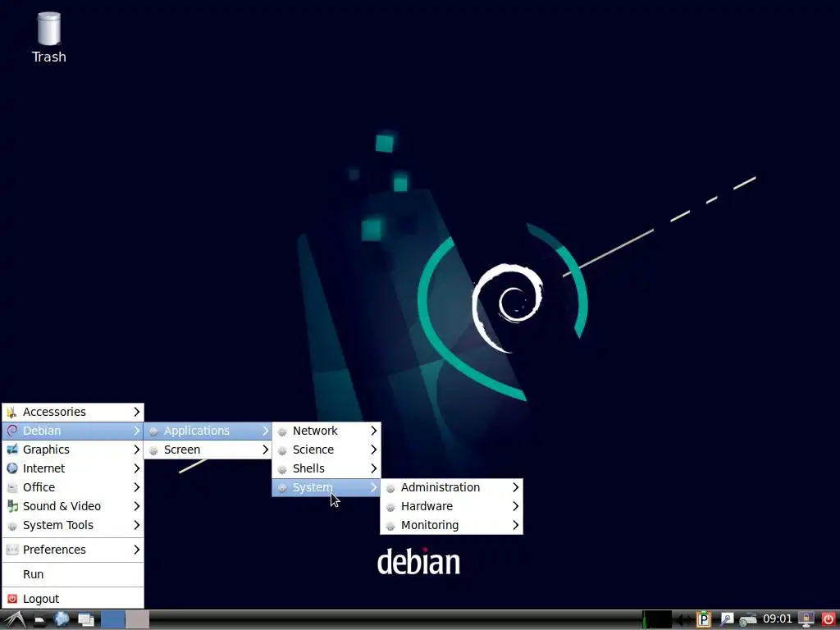Expand arrow next to Graphics
840x630 pixels.
(x=137, y=450)
